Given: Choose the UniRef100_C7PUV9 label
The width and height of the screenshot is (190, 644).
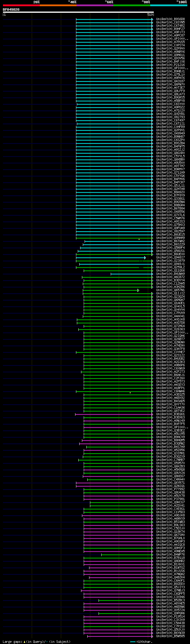Looking at the screenshot, I should 170,313.
